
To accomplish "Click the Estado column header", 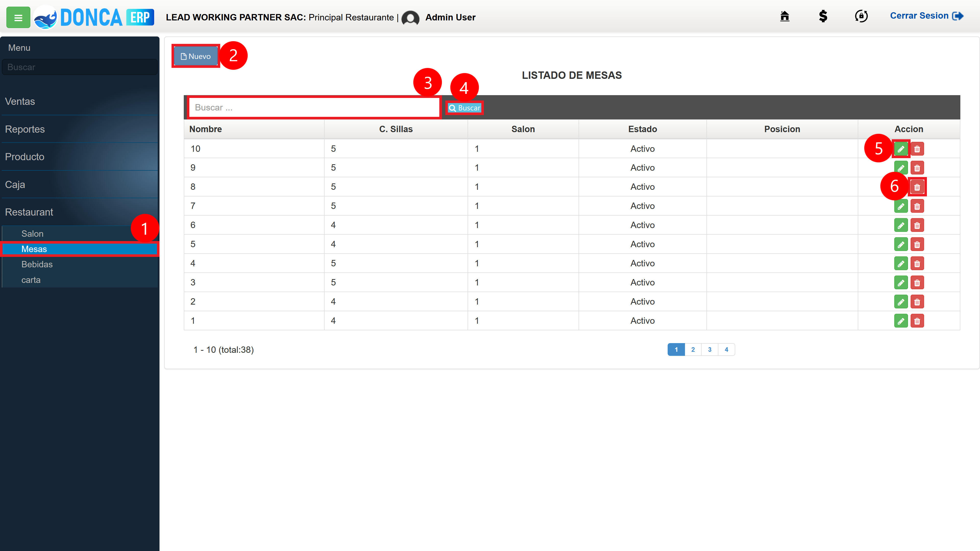I will [643, 129].
